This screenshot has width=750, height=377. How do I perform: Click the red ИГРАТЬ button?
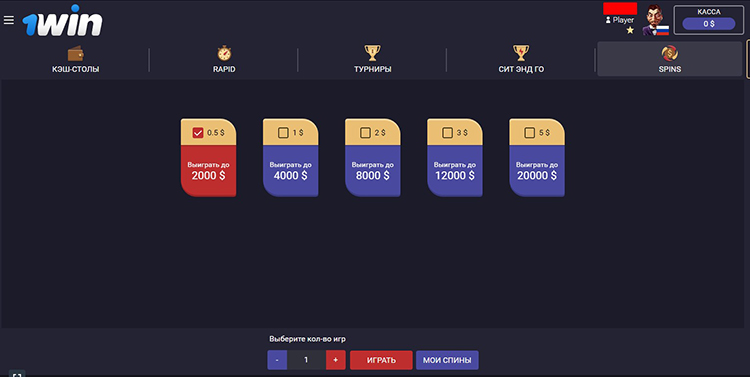pos(381,360)
